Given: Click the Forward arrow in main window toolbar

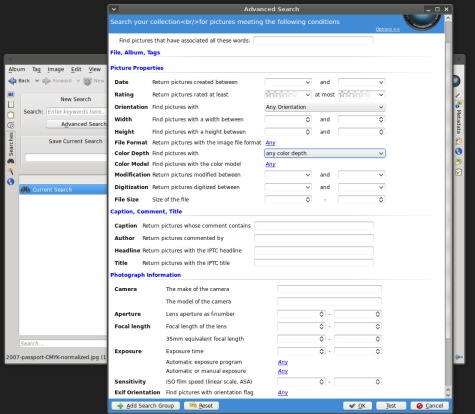Looking at the screenshot, I should pos(57,81).
